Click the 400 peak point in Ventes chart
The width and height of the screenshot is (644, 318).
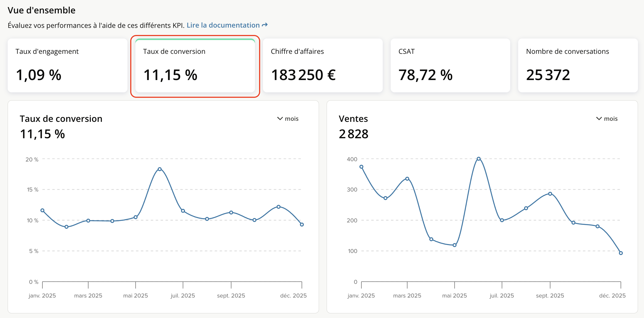tap(478, 159)
